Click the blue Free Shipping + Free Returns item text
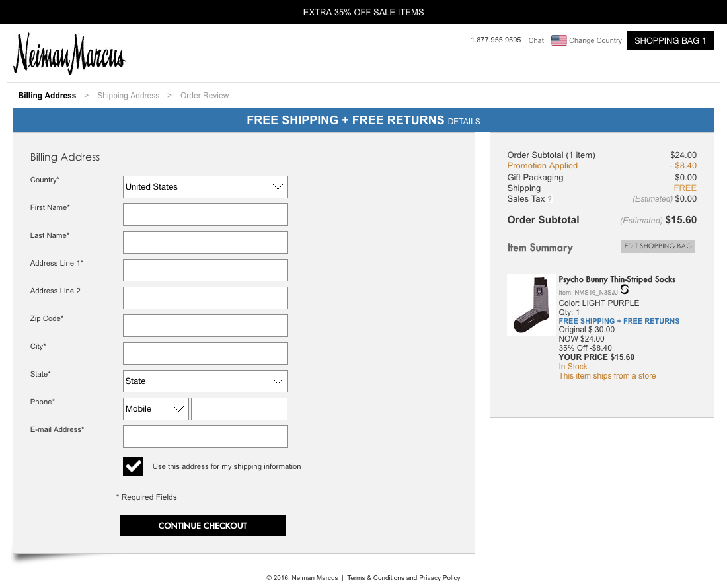Viewport: 727px width, 588px height. [619, 321]
